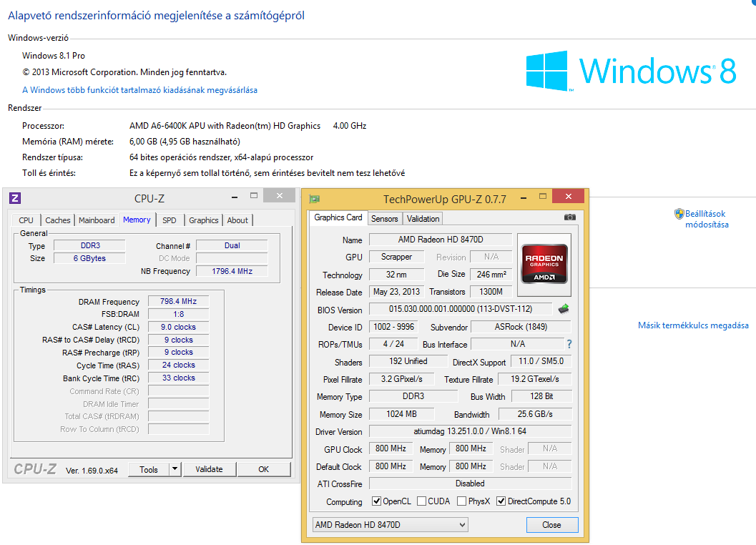Open the Caches tab
Image resolution: width=756 pixels, height=545 pixels.
pyautogui.click(x=58, y=220)
